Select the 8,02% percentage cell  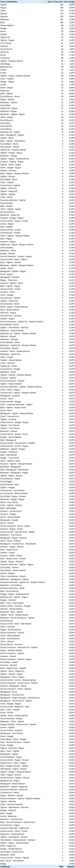pyautogui.click(x=72, y=5)
